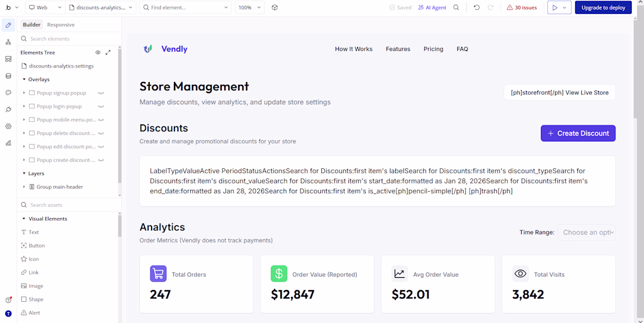Screen dimensions: 644x323
Task: Toggle visibility of Popup signup-popup
Action: 101,93
